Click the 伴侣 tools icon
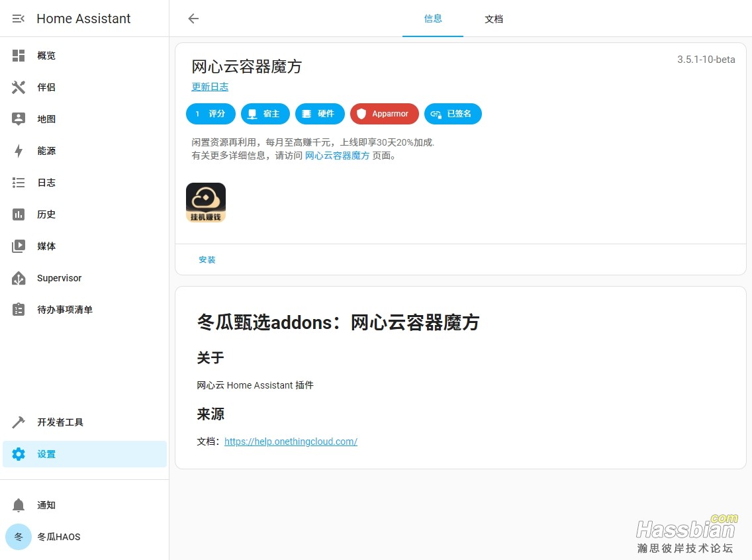 pyautogui.click(x=19, y=87)
